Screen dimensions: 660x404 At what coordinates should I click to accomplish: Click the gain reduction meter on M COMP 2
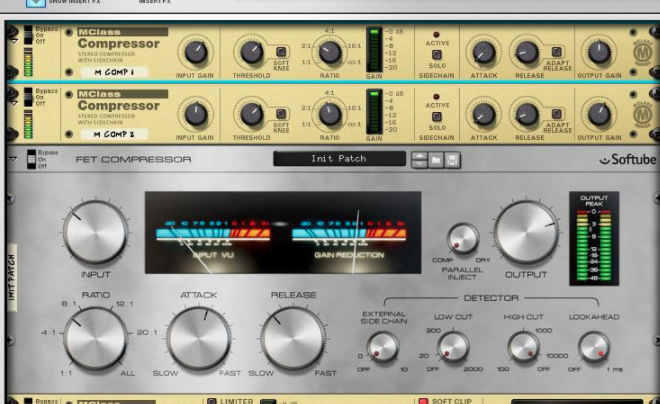(374, 112)
